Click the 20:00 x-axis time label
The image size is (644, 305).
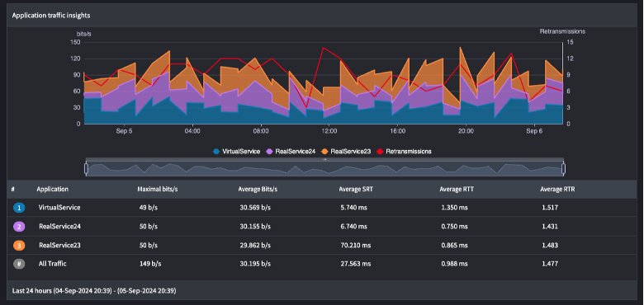[466, 132]
